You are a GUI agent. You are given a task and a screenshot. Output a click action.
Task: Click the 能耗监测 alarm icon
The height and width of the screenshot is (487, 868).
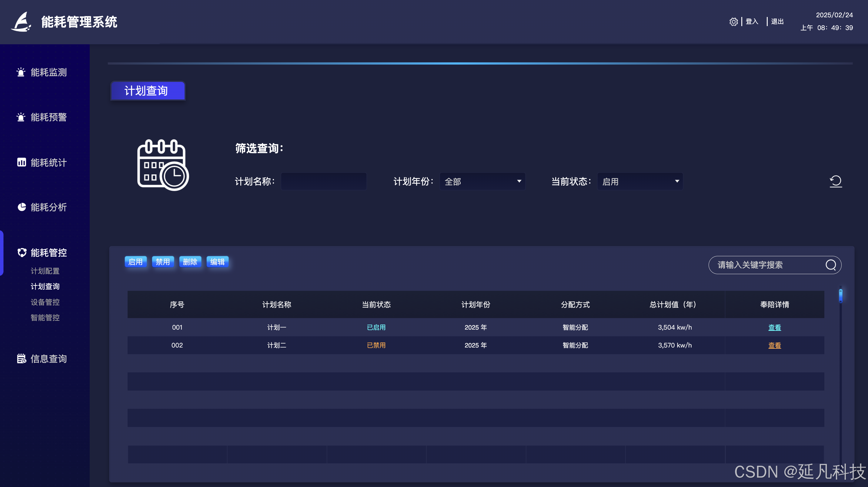[21, 72]
